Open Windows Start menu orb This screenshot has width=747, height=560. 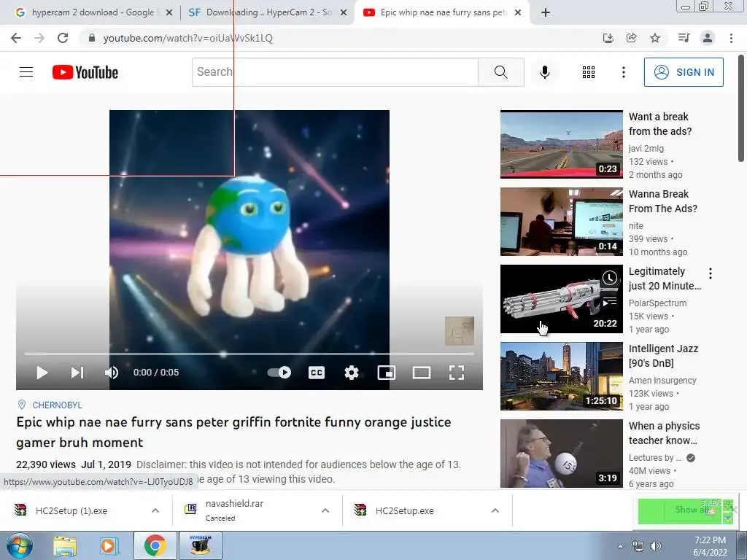[20, 545]
